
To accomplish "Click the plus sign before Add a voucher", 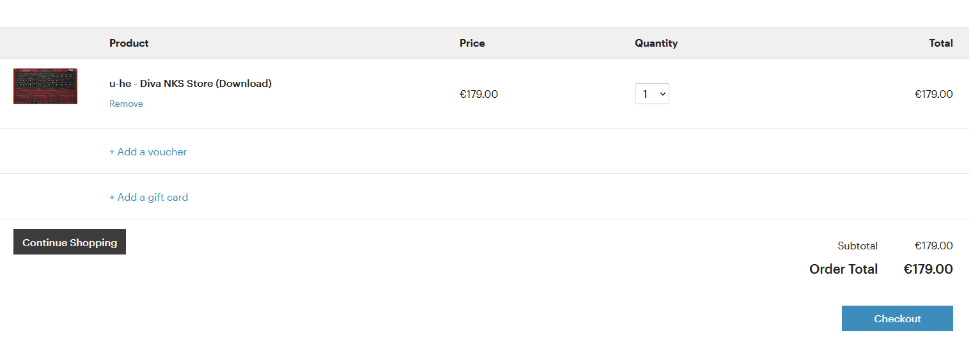I will (x=112, y=152).
